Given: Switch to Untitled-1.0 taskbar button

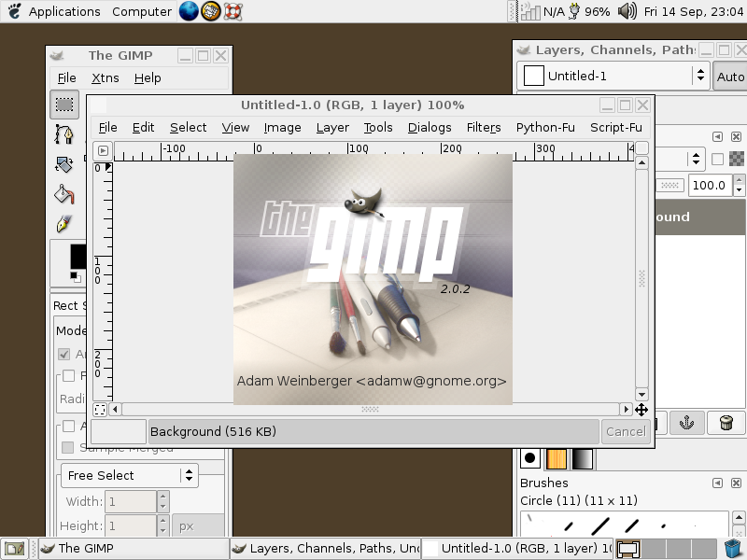Looking at the screenshot, I should click(x=517, y=549).
